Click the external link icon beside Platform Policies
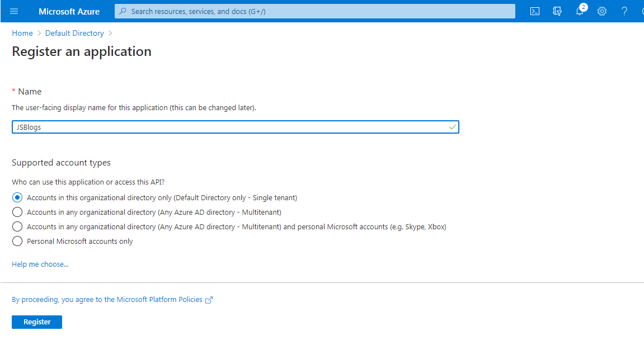644x340 pixels. click(x=209, y=300)
